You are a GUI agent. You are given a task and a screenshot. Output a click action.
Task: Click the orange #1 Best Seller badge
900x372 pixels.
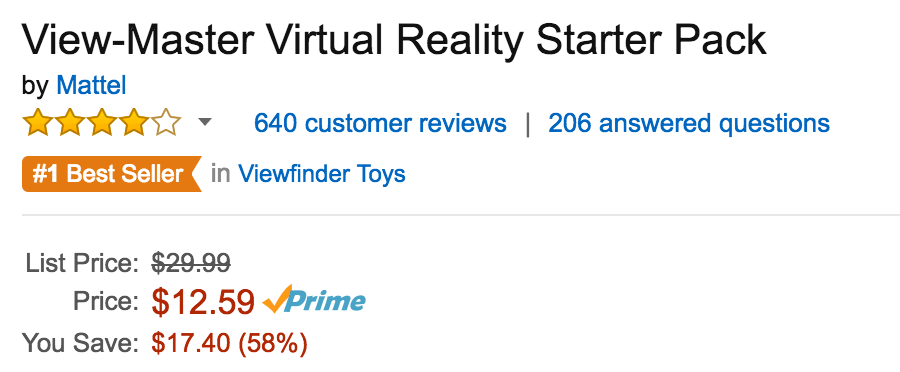click(112, 173)
